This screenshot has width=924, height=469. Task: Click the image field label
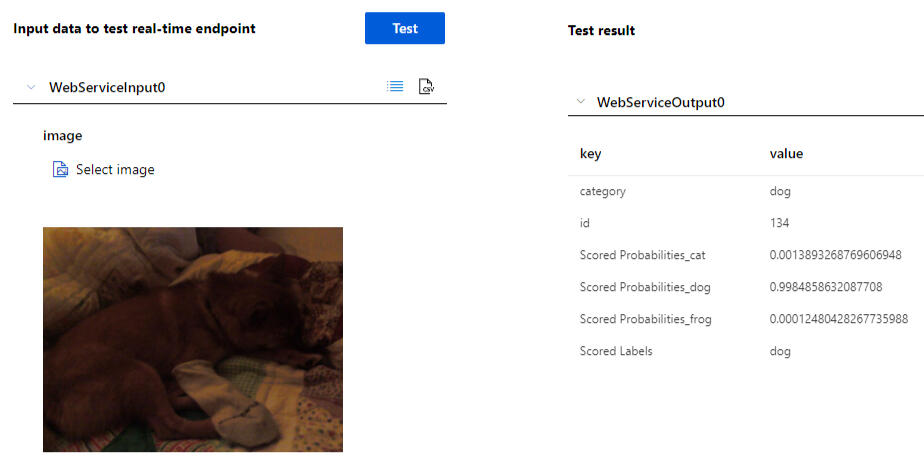[63, 135]
